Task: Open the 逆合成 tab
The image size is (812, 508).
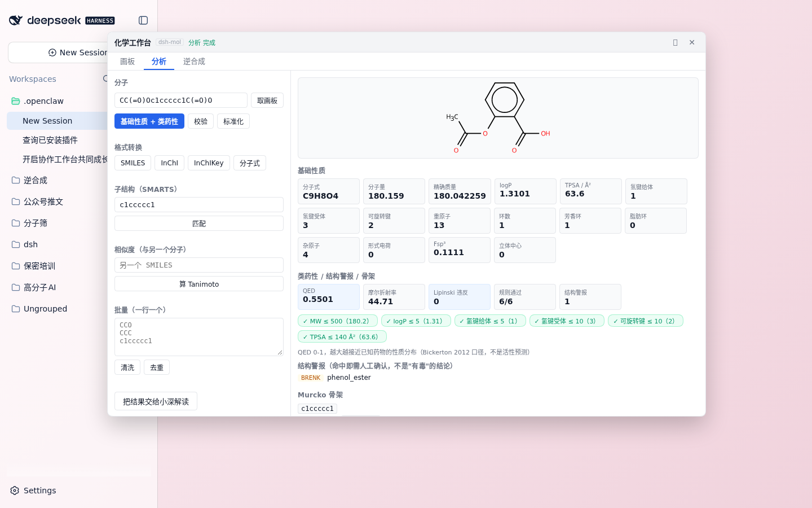Action: [x=194, y=62]
